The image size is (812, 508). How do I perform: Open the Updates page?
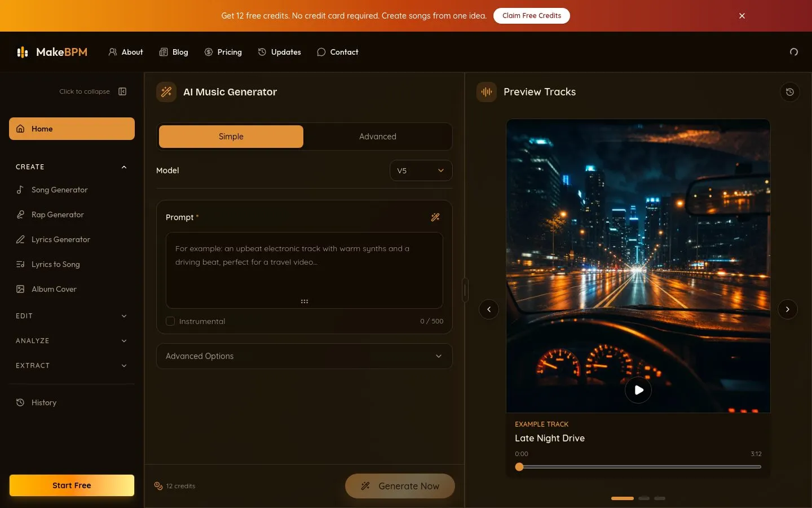[280, 52]
